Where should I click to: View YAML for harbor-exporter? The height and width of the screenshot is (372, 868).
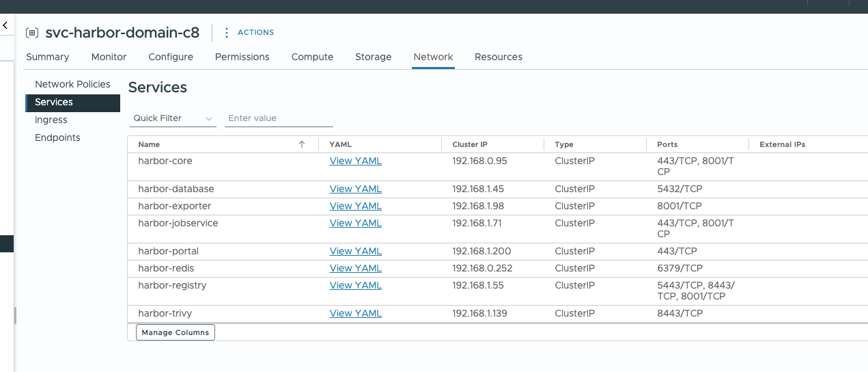[x=355, y=206]
